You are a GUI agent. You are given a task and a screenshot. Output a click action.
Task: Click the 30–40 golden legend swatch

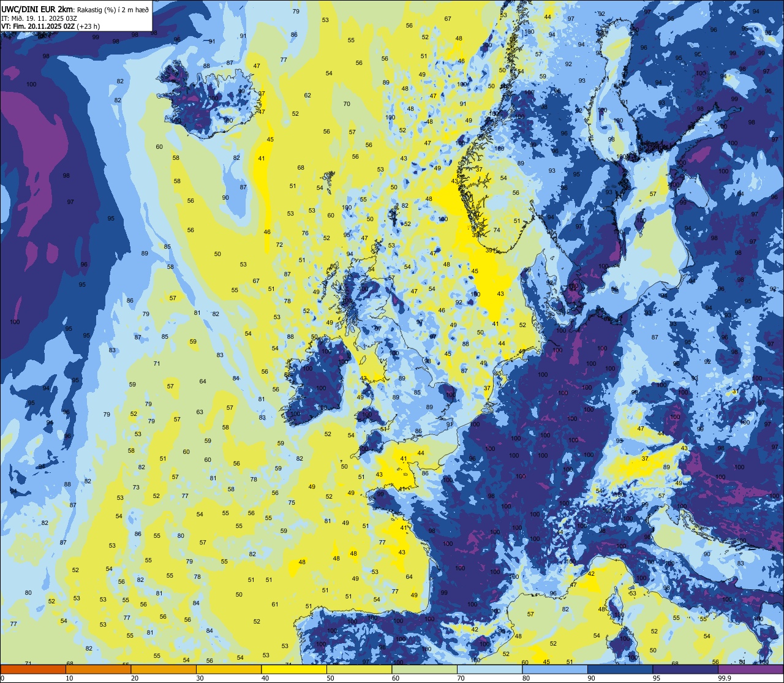(x=228, y=670)
